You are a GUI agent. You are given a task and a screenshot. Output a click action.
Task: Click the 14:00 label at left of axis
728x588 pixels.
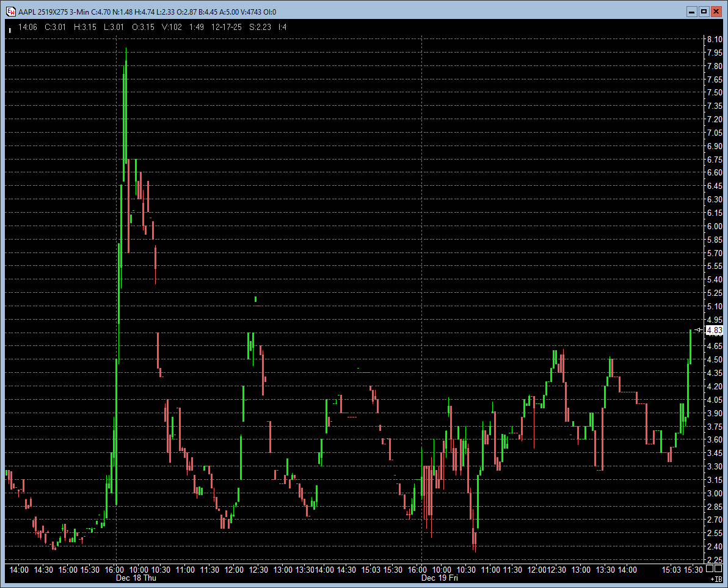(19, 569)
